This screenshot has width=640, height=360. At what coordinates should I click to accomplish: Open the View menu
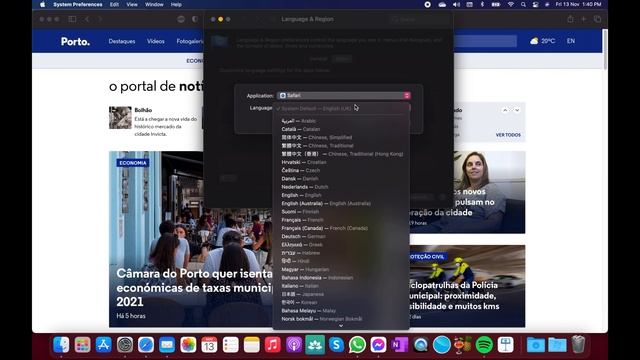point(132,4)
